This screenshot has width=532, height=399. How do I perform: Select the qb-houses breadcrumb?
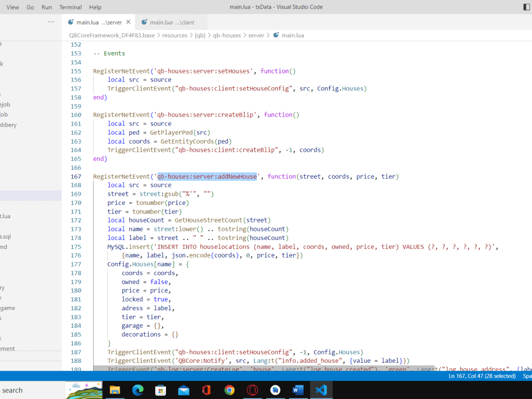coord(227,35)
